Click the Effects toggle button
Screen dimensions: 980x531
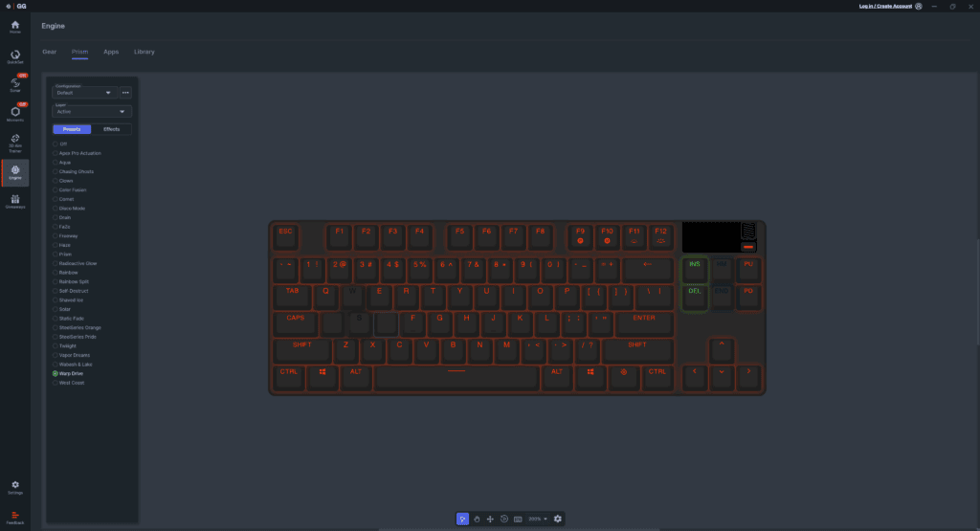coord(111,129)
